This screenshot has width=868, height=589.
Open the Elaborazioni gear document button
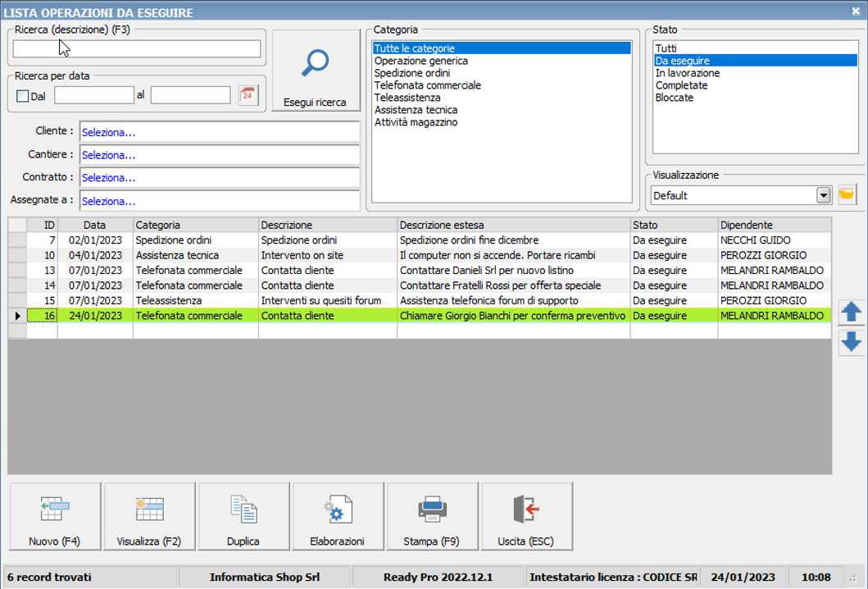pyautogui.click(x=338, y=516)
